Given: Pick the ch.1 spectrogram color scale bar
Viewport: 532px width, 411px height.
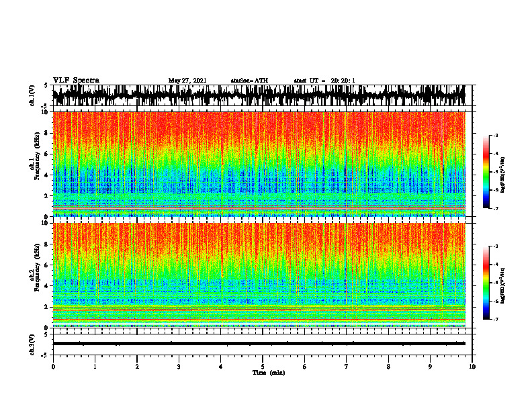Looking at the screenshot, I should coord(486,172).
